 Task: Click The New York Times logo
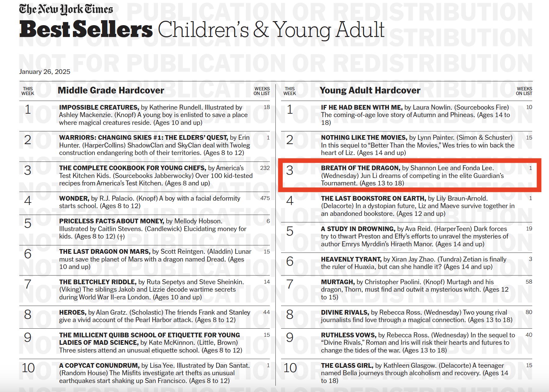point(66,9)
